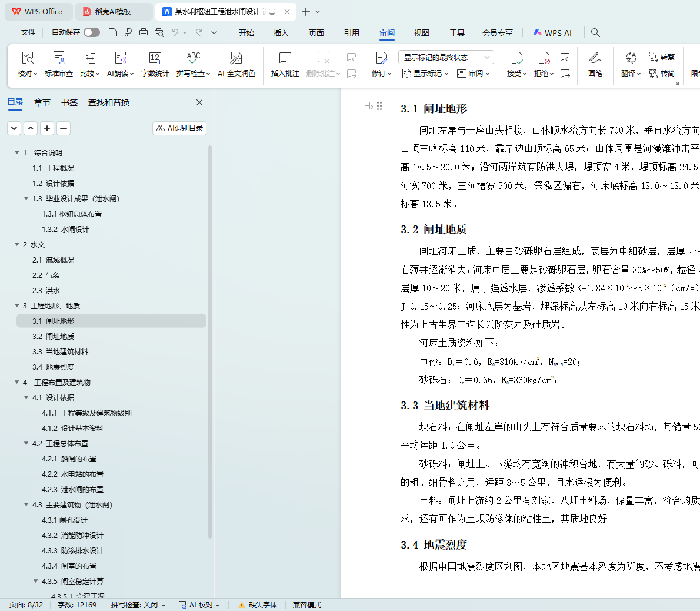Image resolution: width=700 pixels, height=611 pixels.
Task: Click the navigation pane vertical scrollbar
Action: [210, 341]
